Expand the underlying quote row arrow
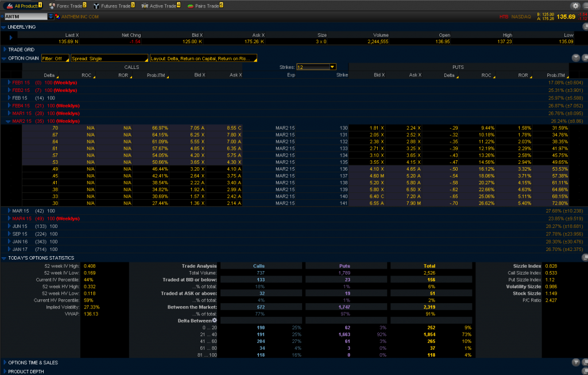 10,37
